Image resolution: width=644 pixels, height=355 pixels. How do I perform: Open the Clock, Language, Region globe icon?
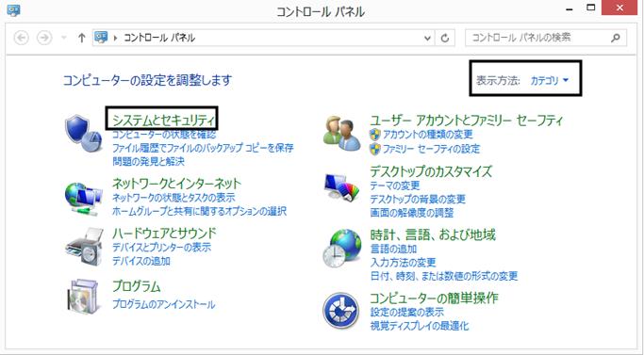click(342, 249)
